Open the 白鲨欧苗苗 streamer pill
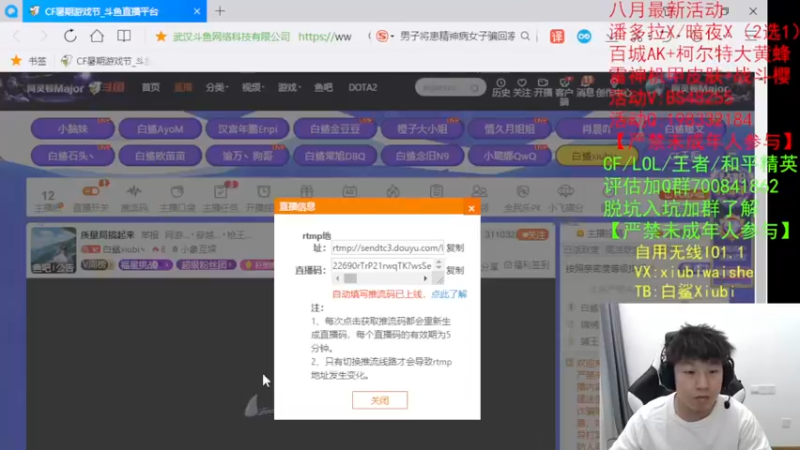Screen dimensions: 800x450 pos(160,156)
